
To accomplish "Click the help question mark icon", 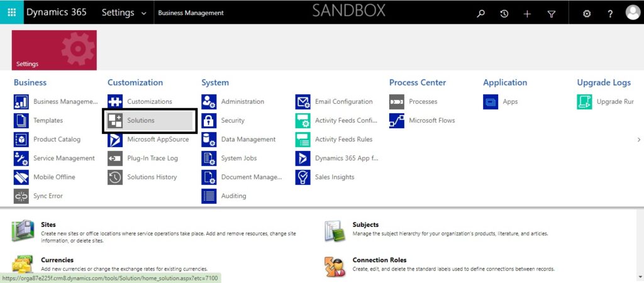I will [610, 13].
